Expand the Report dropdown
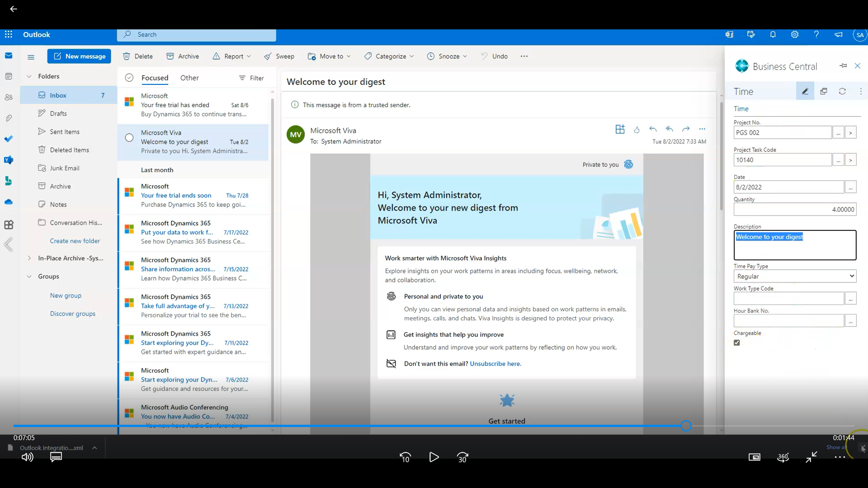 pyautogui.click(x=249, y=56)
